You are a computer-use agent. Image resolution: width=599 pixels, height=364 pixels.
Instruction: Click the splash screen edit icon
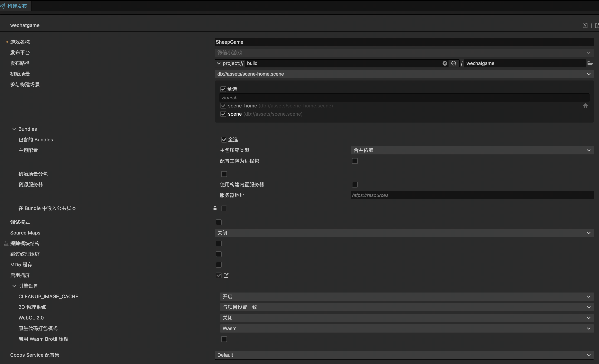(x=226, y=275)
